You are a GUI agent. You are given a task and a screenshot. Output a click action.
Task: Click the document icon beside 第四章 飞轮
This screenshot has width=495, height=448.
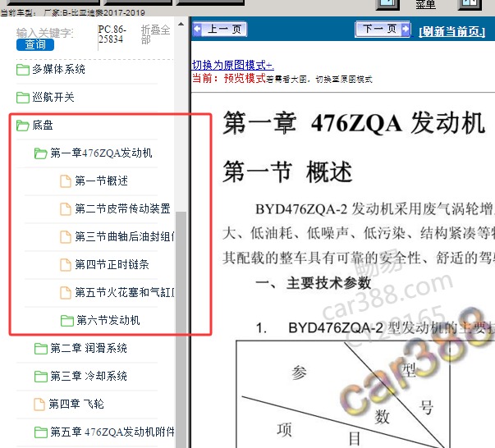click(39, 405)
